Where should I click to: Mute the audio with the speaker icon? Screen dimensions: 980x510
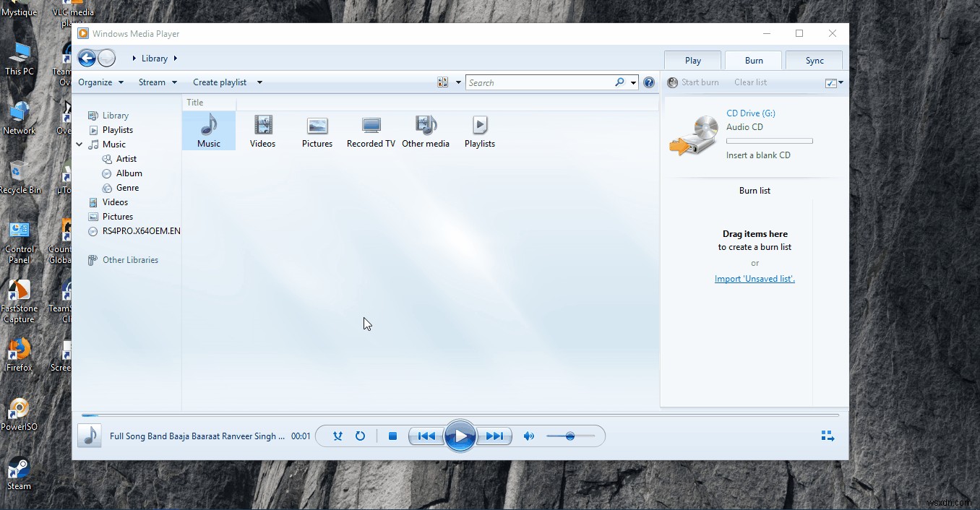pyautogui.click(x=528, y=436)
